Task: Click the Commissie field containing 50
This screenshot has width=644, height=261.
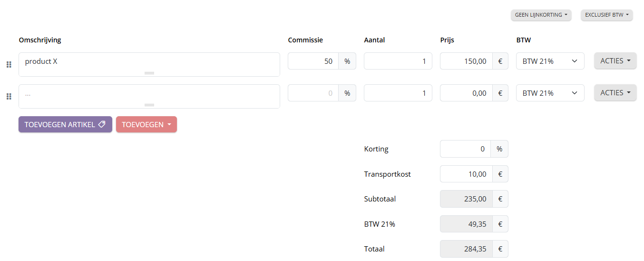Action: 313,61
